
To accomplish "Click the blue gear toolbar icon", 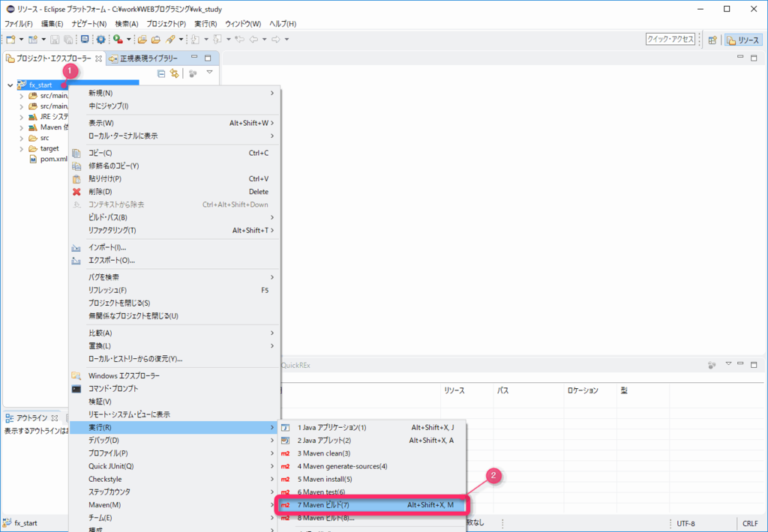I will (x=101, y=39).
